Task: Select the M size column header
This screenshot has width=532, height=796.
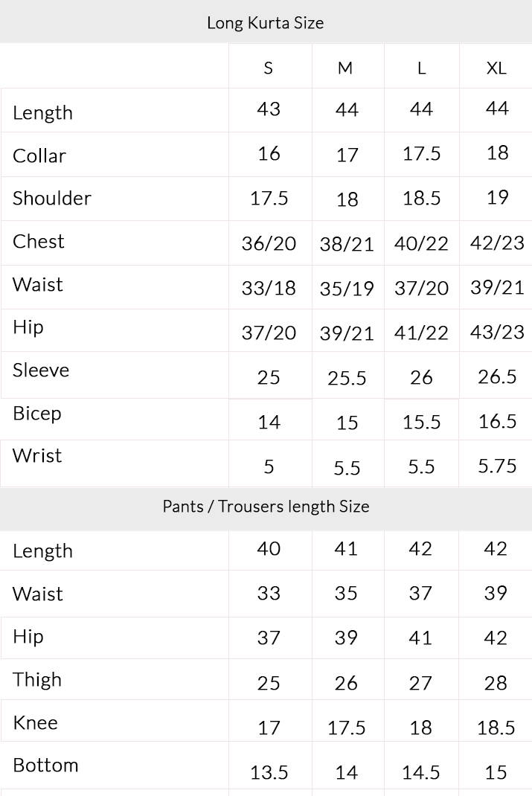Action: pyautogui.click(x=345, y=68)
